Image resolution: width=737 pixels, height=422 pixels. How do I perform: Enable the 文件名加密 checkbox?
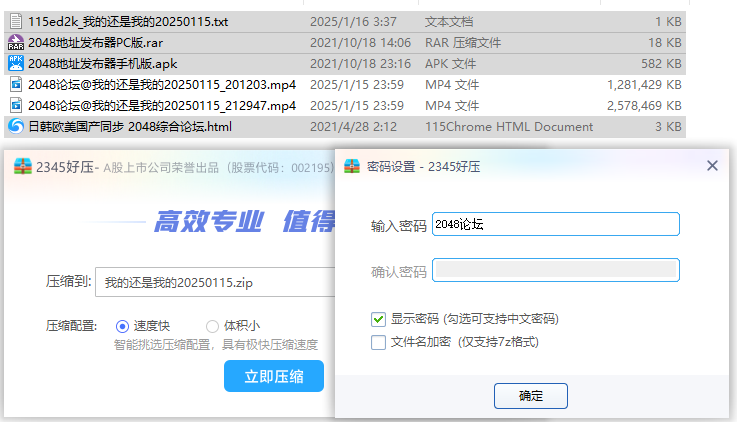click(378, 342)
